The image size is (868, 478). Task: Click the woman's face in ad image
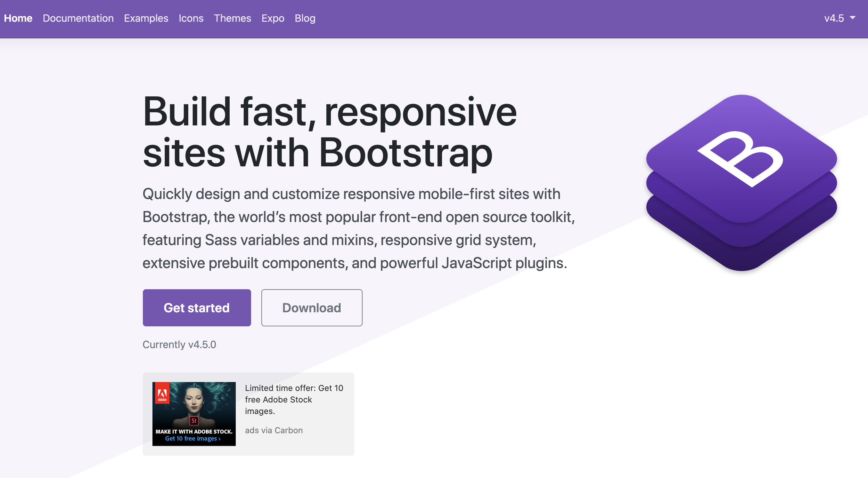tap(194, 401)
